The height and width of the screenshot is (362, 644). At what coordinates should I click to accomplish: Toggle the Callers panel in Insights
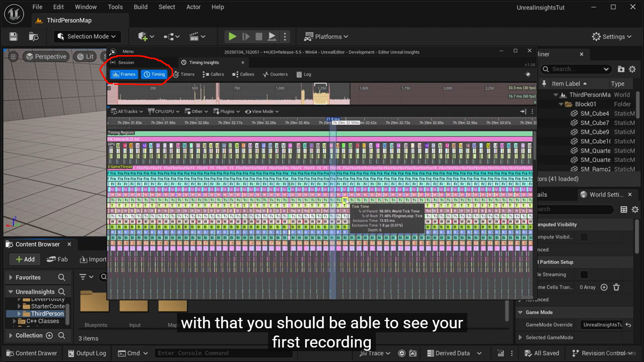(x=213, y=74)
